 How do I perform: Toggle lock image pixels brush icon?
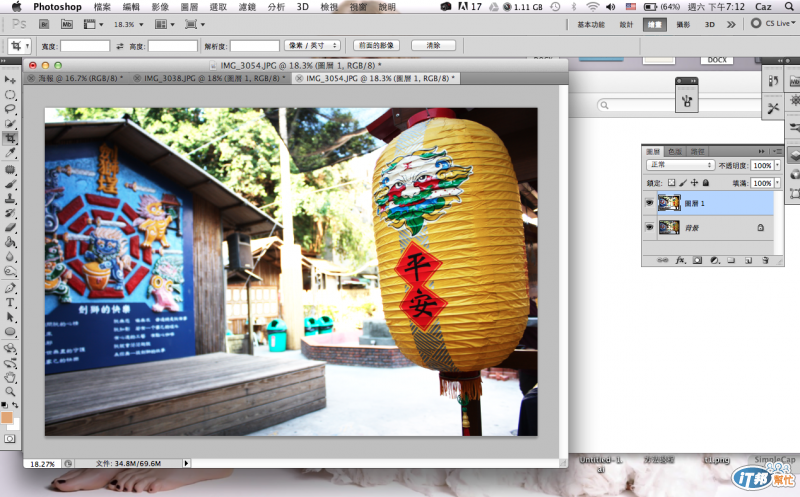coord(683,183)
